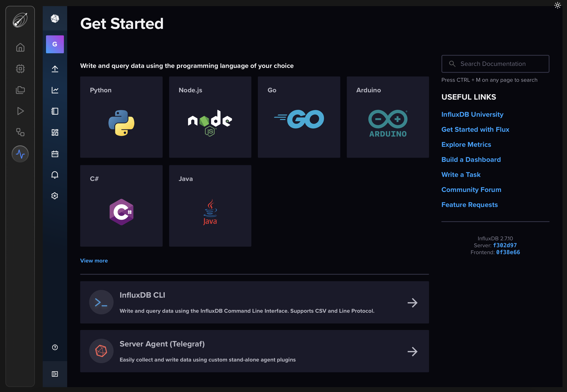Click the Load Data upload arrow icon

(55, 69)
